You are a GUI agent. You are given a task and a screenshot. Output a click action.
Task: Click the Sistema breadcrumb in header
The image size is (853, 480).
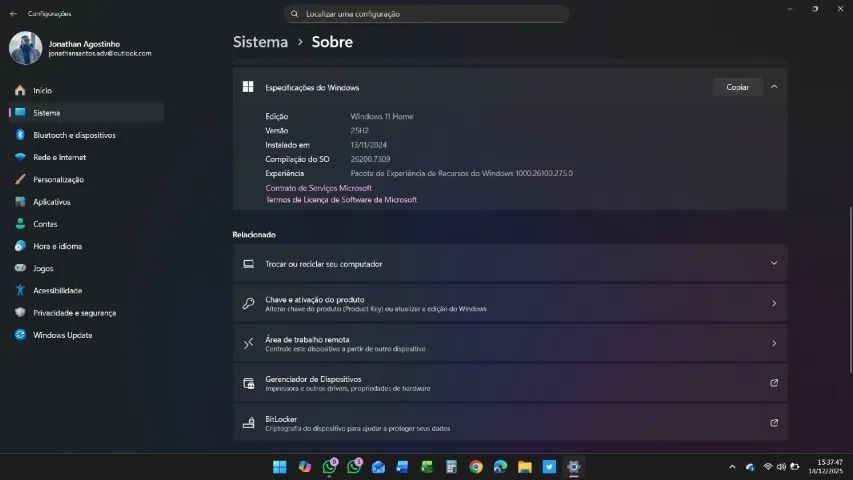click(260, 42)
